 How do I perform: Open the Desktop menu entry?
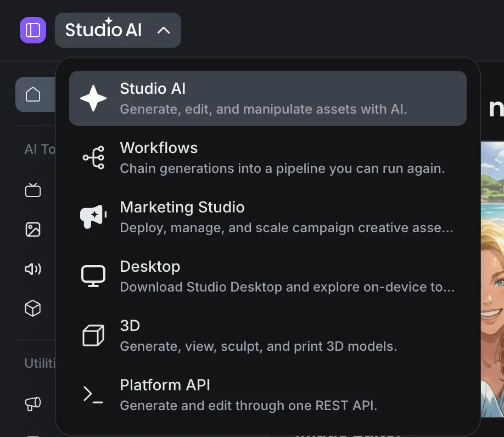click(268, 276)
